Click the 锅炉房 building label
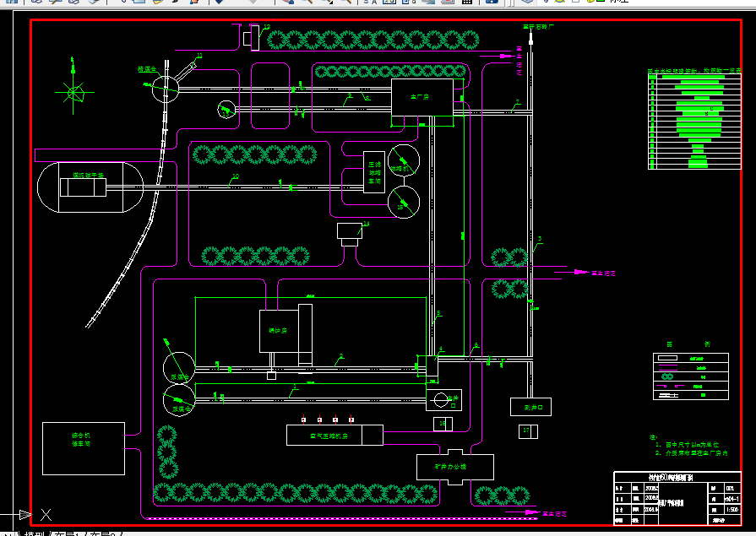The width and height of the screenshot is (756, 536). click(278, 331)
